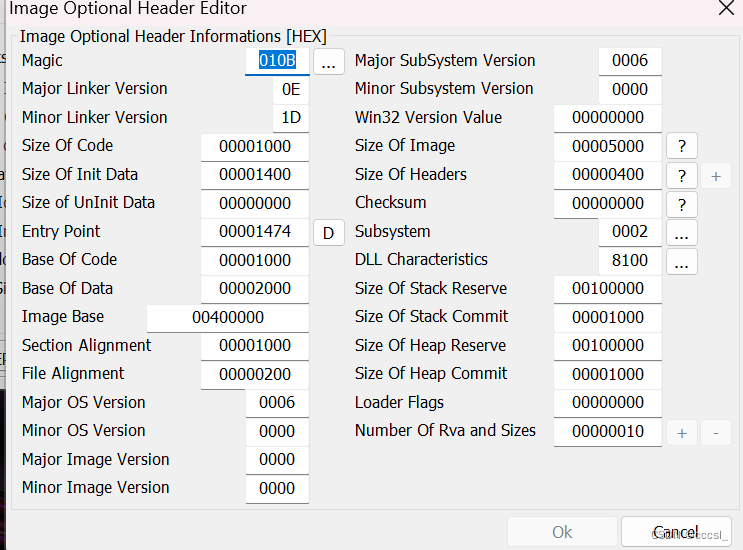
Task: Click the Size Of Stack Reserve field
Action: (x=608, y=289)
